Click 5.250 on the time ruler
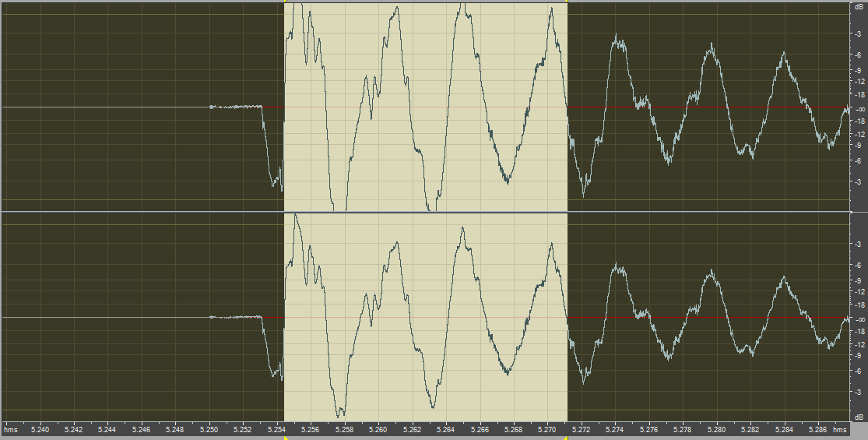Image resolution: width=868 pixels, height=440 pixels. point(209,429)
